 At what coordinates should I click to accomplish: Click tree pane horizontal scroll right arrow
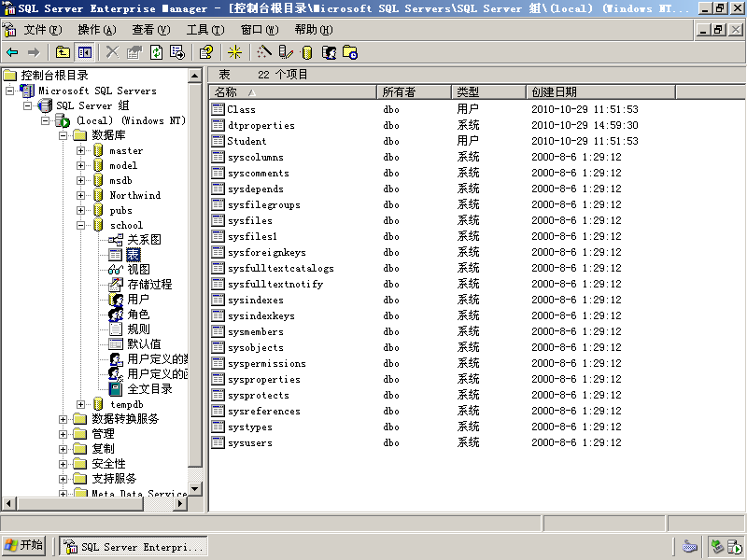180,503
